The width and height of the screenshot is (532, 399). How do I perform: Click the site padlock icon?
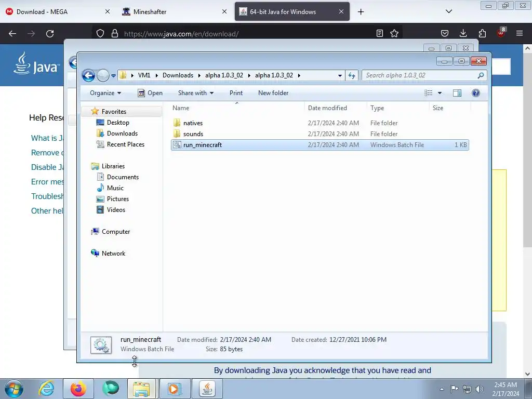(x=115, y=34)
